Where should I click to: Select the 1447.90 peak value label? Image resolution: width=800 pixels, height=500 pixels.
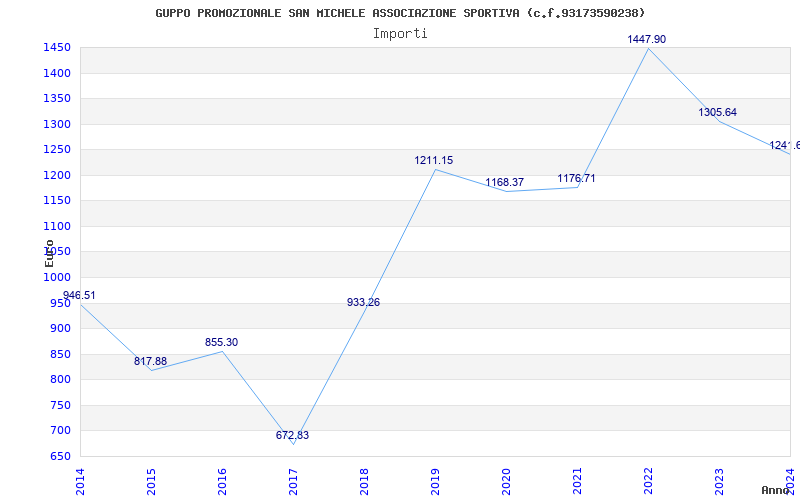(646, 39)
